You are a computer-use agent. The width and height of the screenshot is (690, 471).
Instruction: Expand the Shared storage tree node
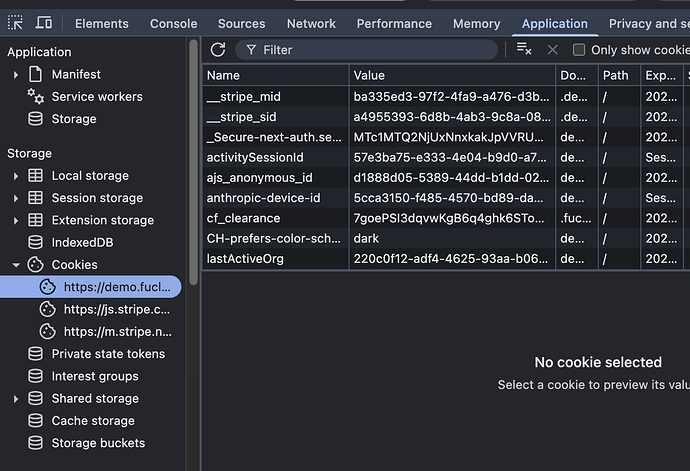pos(16,399)
